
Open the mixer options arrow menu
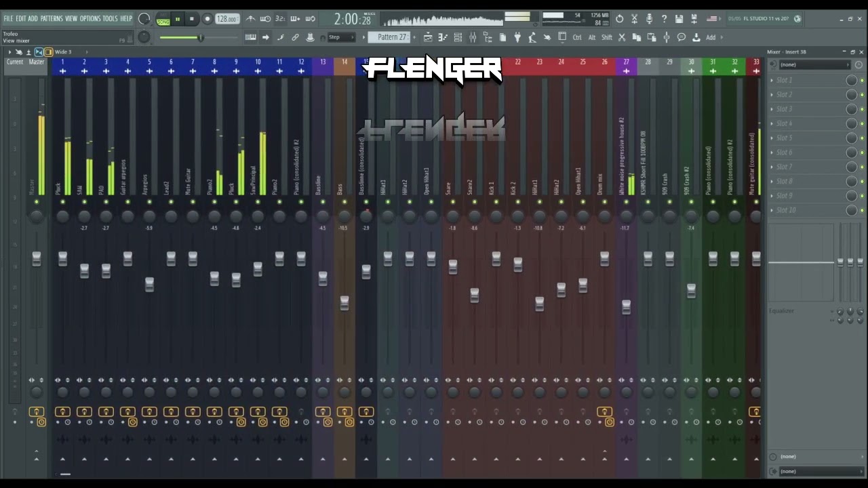click(9, 52)
